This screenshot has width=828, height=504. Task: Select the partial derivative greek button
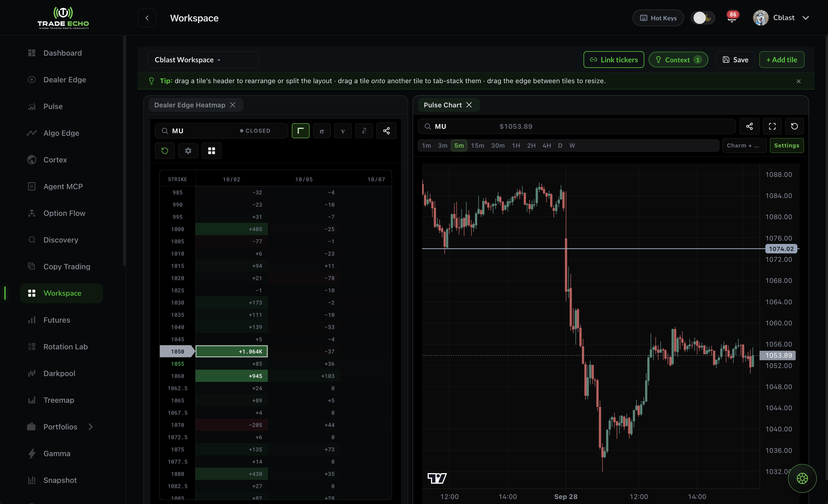[364, 131]
